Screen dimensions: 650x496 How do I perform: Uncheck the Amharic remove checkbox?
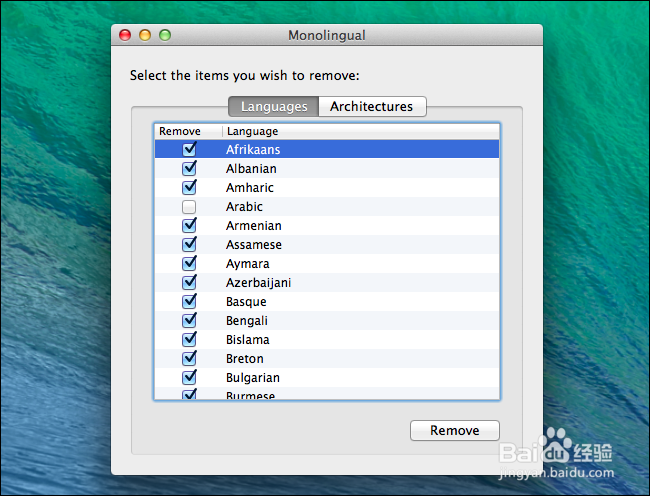[189, 188]
